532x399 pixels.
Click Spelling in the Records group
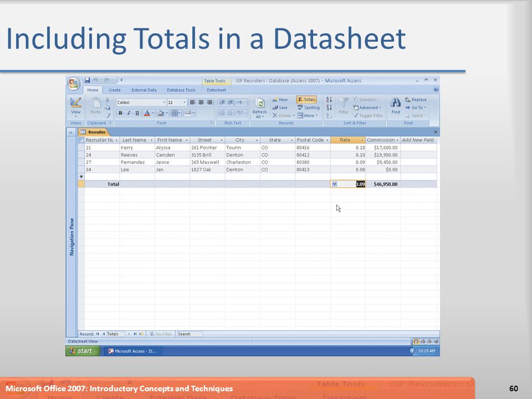coord(309,108)
